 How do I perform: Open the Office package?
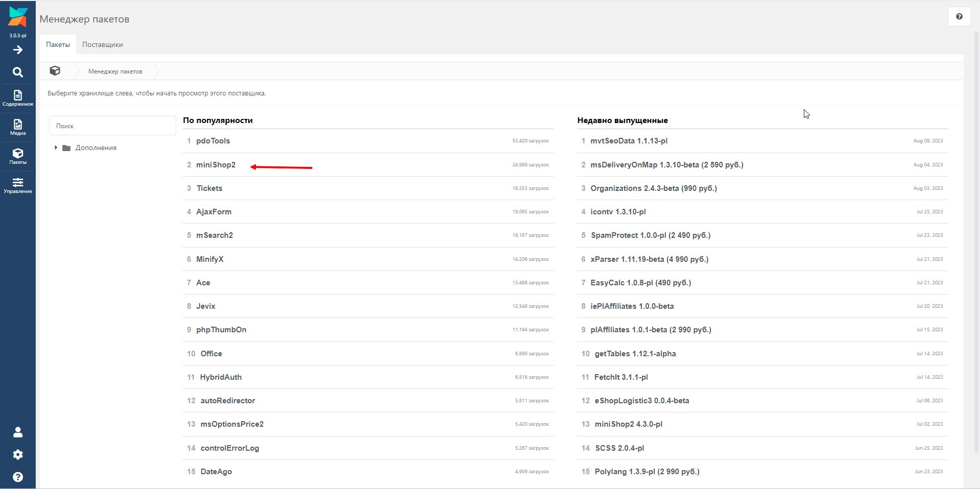(x=211, y=354)
